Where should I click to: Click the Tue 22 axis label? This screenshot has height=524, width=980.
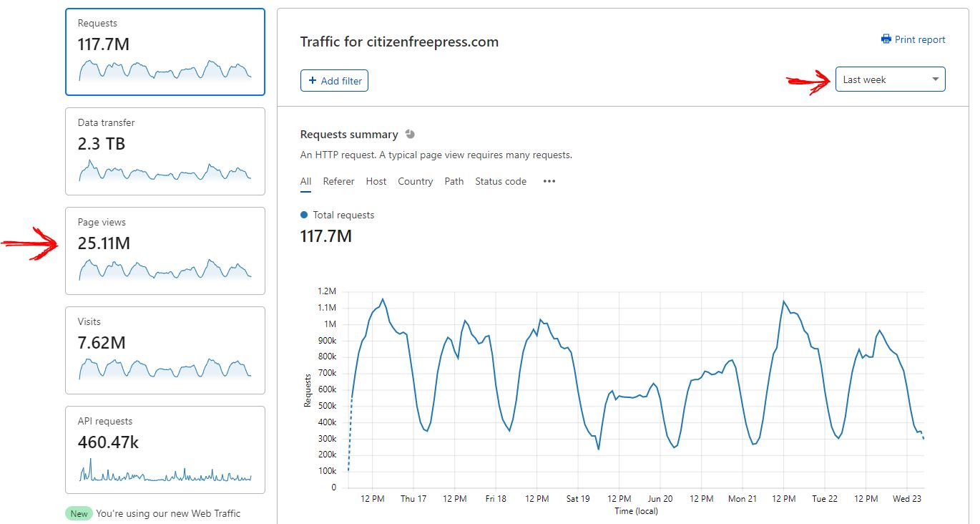point(825,498)
